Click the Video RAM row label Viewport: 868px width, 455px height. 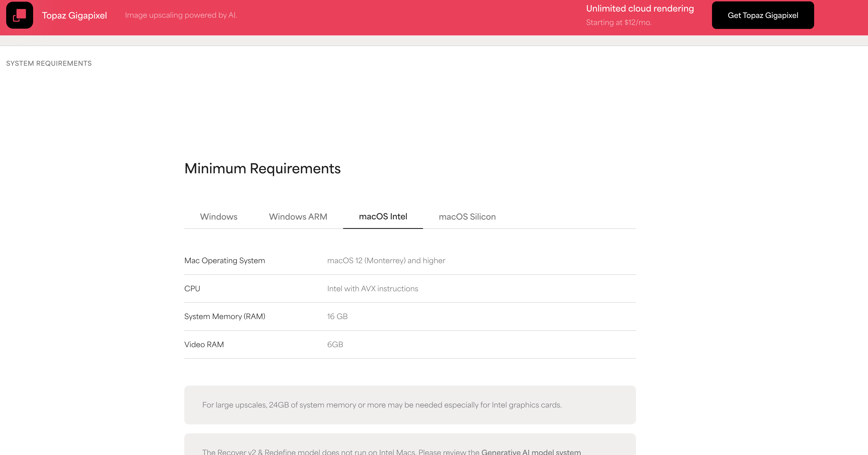pyautogui.click(x=204, y=344)
